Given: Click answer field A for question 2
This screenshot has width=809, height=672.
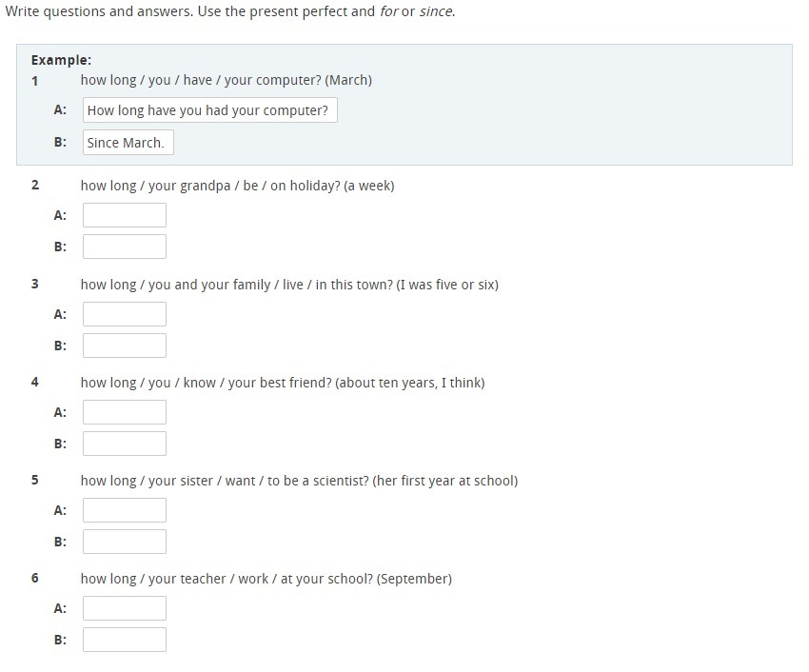Looking at the screenshot, I should click(125, 215).
